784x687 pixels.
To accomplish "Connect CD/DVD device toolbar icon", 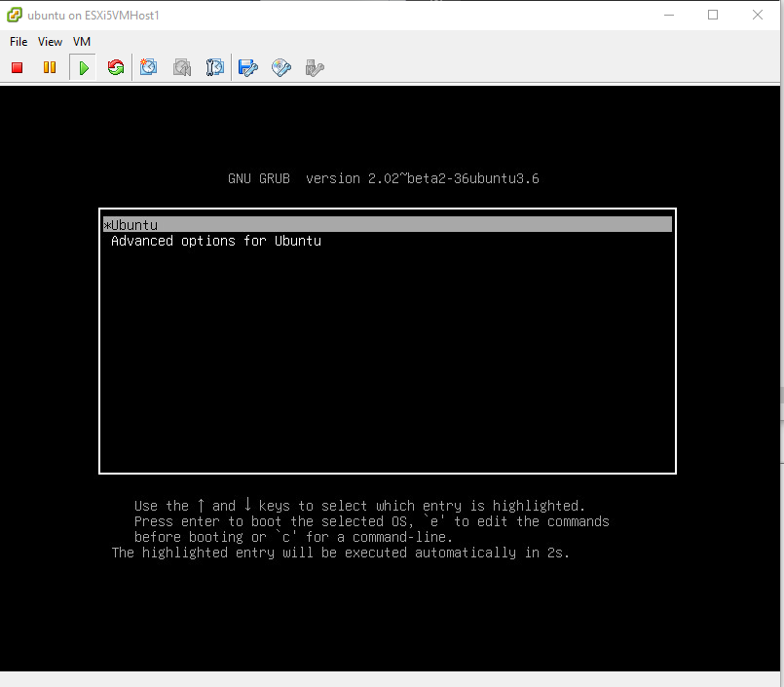I will [x=281, y=67].
